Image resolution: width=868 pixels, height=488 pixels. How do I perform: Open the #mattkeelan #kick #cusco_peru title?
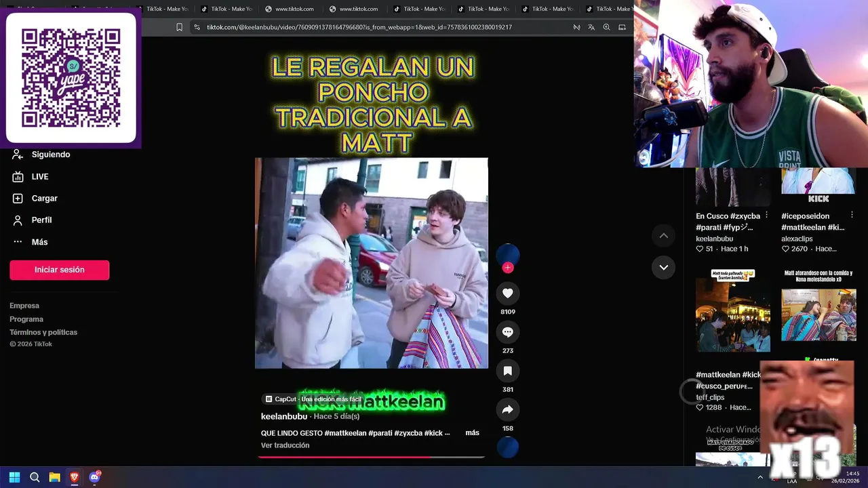728,380
